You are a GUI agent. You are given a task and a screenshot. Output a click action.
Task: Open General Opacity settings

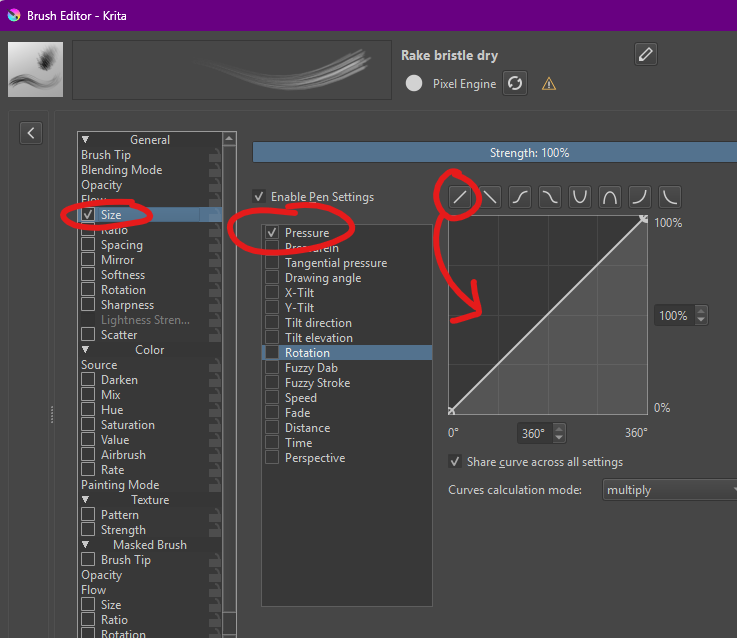click(x=149, y=185)
